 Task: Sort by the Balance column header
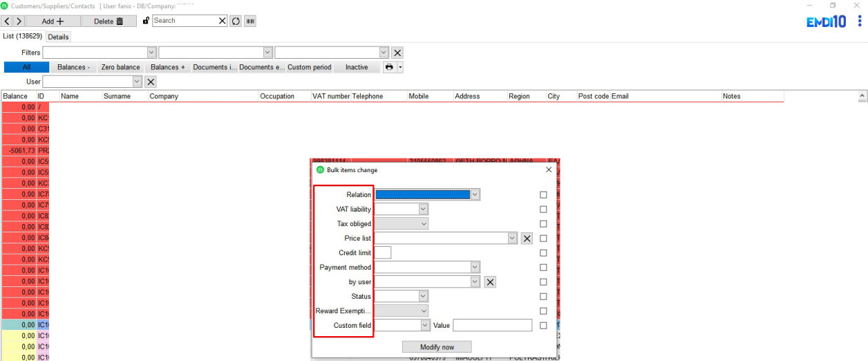coord(18,97)
